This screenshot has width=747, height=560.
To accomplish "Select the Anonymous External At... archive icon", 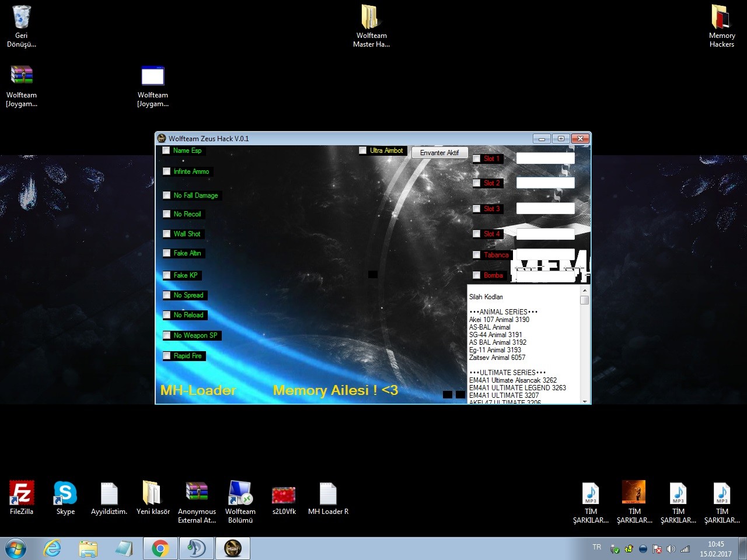I will click(197, 503).
